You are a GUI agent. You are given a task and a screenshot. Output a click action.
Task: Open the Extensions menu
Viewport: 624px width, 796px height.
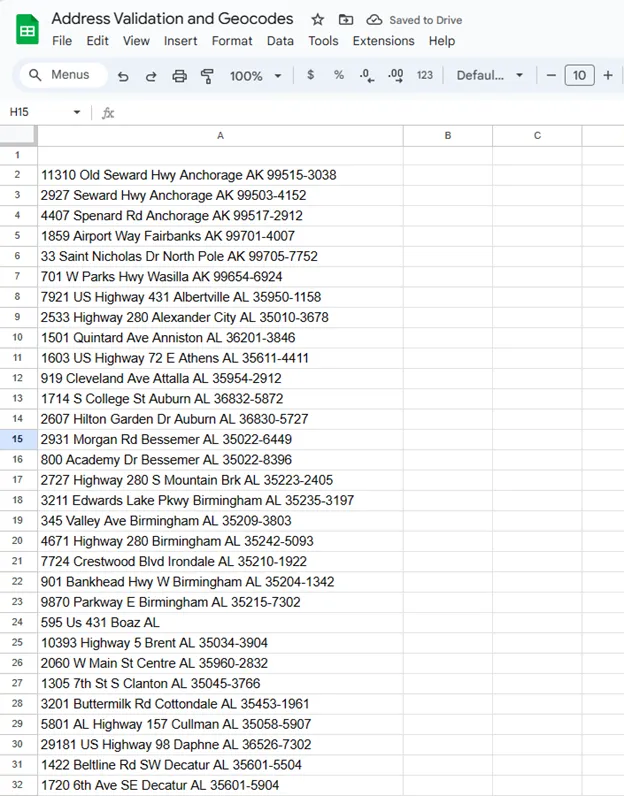[383, 41]
